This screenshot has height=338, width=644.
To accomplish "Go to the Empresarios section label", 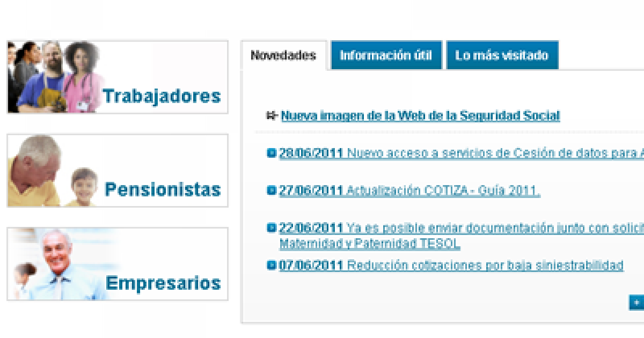I will tap(163, 283).
